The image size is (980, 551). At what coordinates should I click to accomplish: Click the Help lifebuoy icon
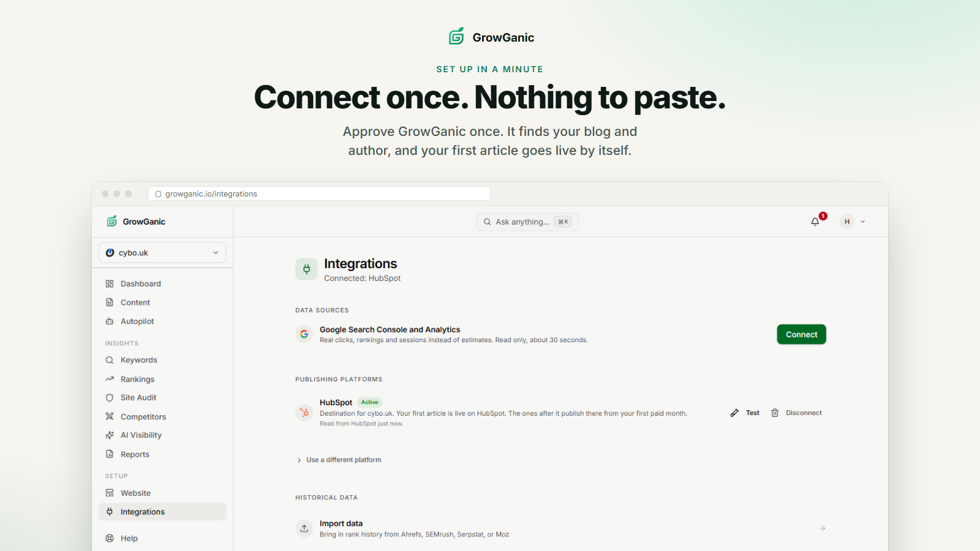point(110,538)
